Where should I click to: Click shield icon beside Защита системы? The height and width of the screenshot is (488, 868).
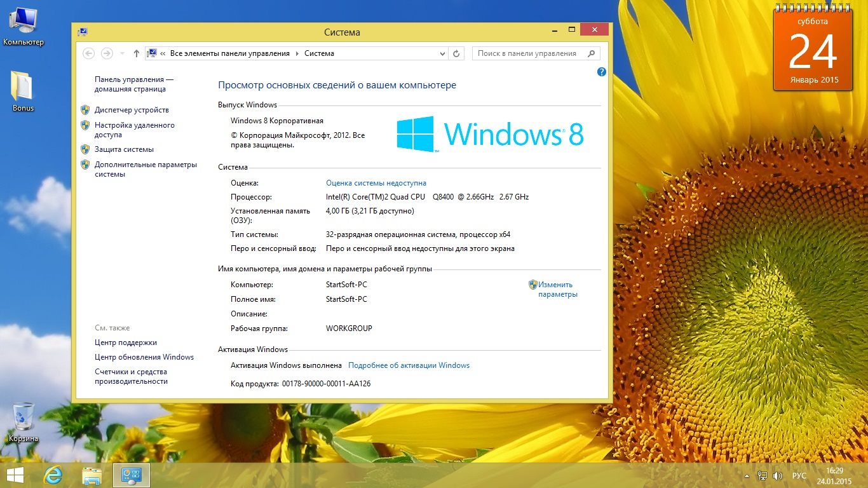pyautogui.click(x=85, y=149)
